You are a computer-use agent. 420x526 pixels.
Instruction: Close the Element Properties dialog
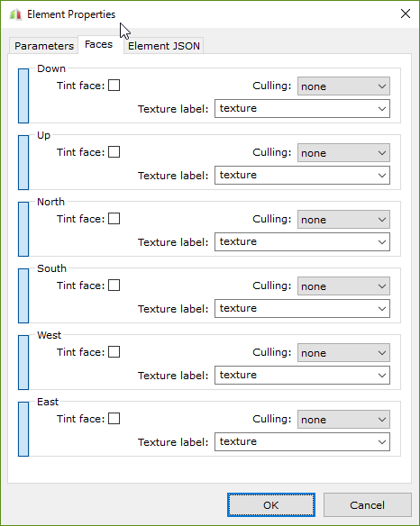coord(406,14)
